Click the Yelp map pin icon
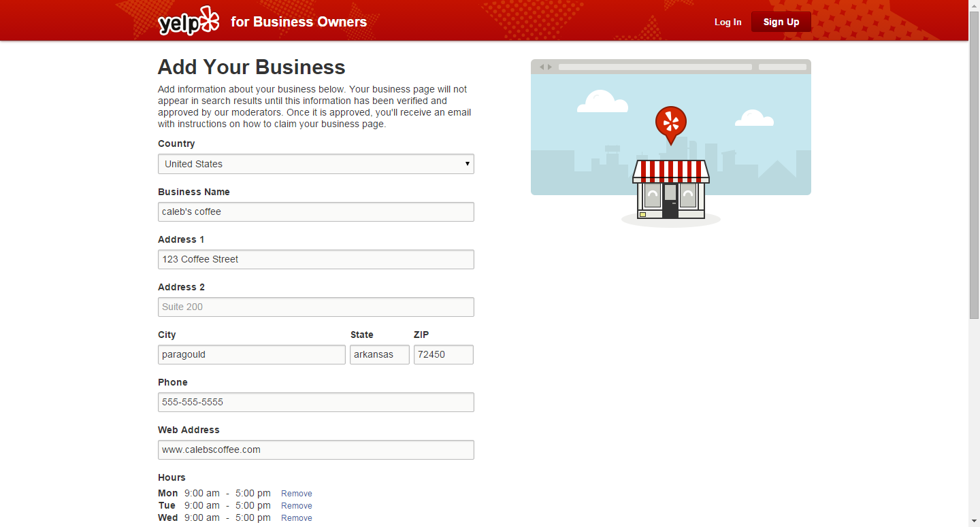Viewport: 980px width, 527px height. coord(670,124)
